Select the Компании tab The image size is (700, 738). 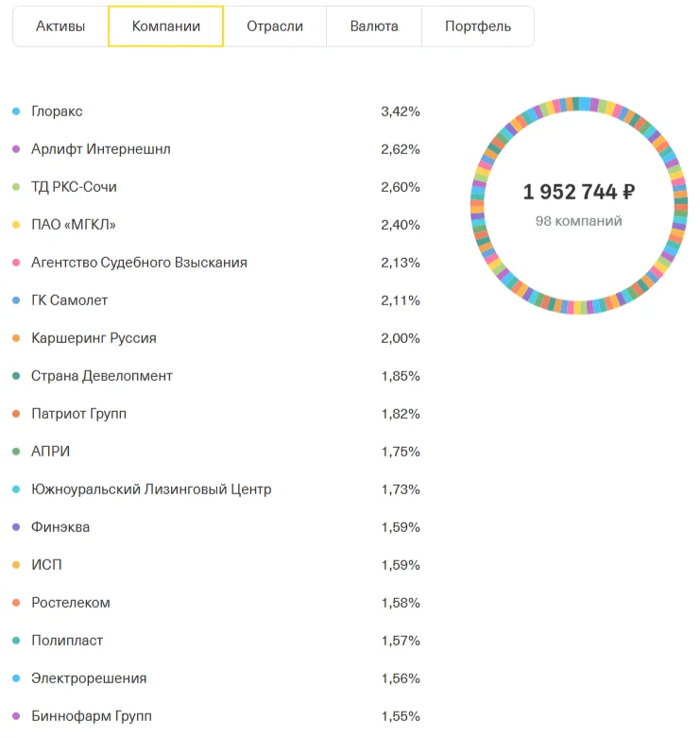click(165, 26)
